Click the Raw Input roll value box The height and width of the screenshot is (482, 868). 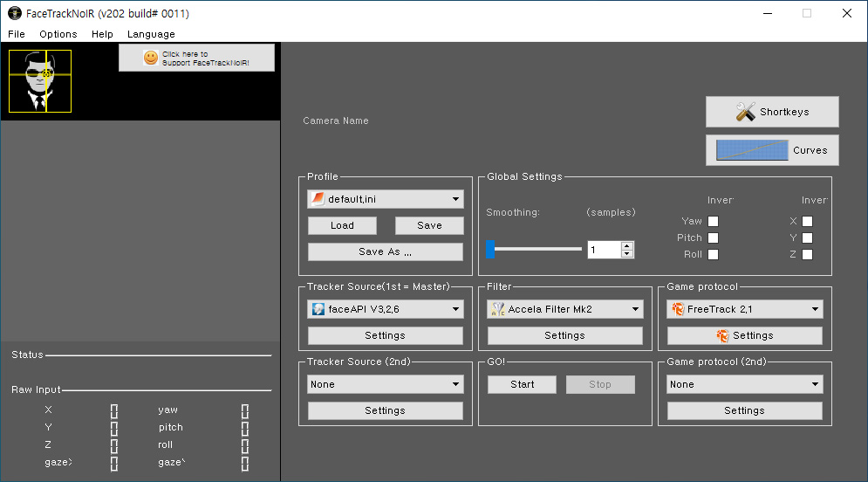click(x=245, y=446)
